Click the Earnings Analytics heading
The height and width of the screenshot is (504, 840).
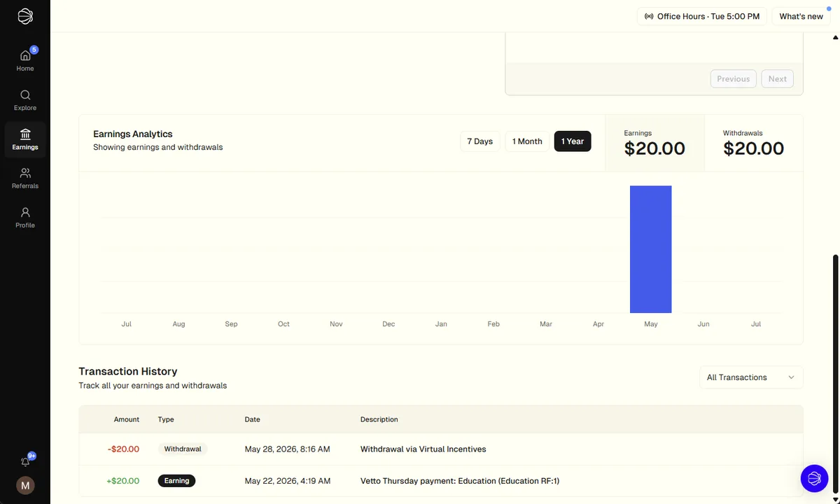pos(132,134)
